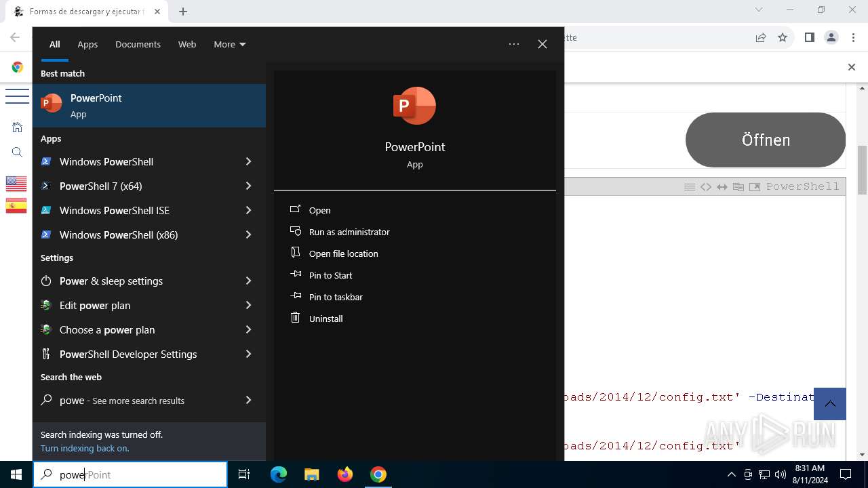This screenshot has width=868, height=488.
Task: Open File Explorer from taskbar
Action: pos(311,474)
